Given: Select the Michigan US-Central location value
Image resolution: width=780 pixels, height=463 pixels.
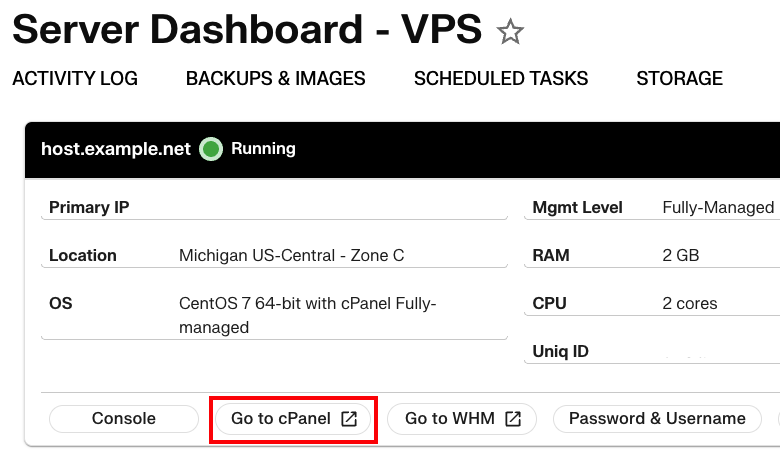Looking at the screenshot, I should pyautogui.click(x=291, y=256).
